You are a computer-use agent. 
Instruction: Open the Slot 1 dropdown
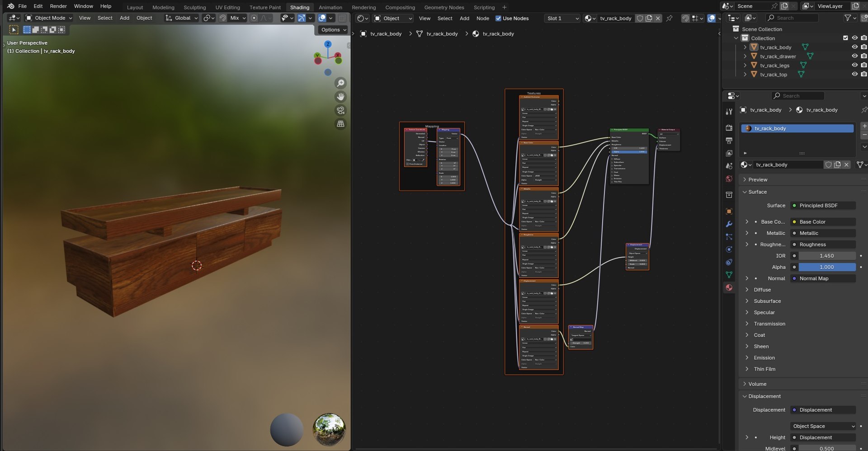point(562,19)
